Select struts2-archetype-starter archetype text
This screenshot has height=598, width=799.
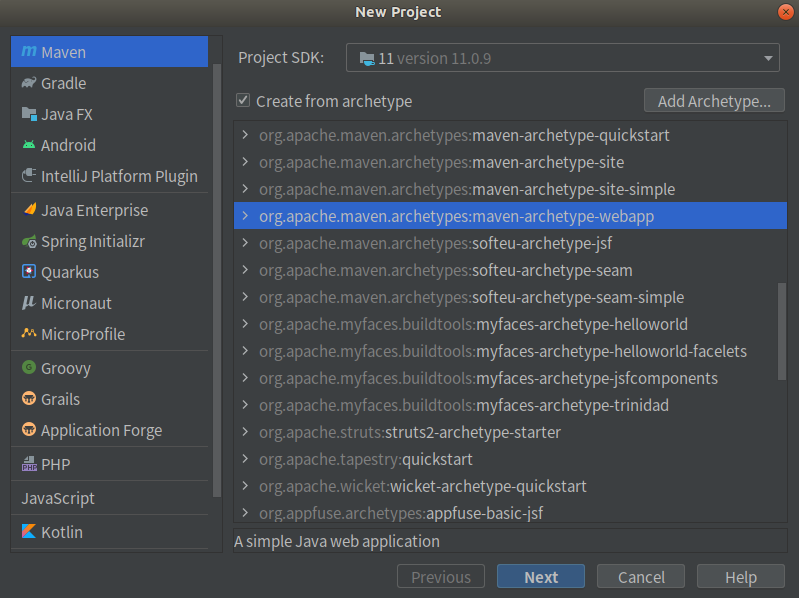(410, 432)
